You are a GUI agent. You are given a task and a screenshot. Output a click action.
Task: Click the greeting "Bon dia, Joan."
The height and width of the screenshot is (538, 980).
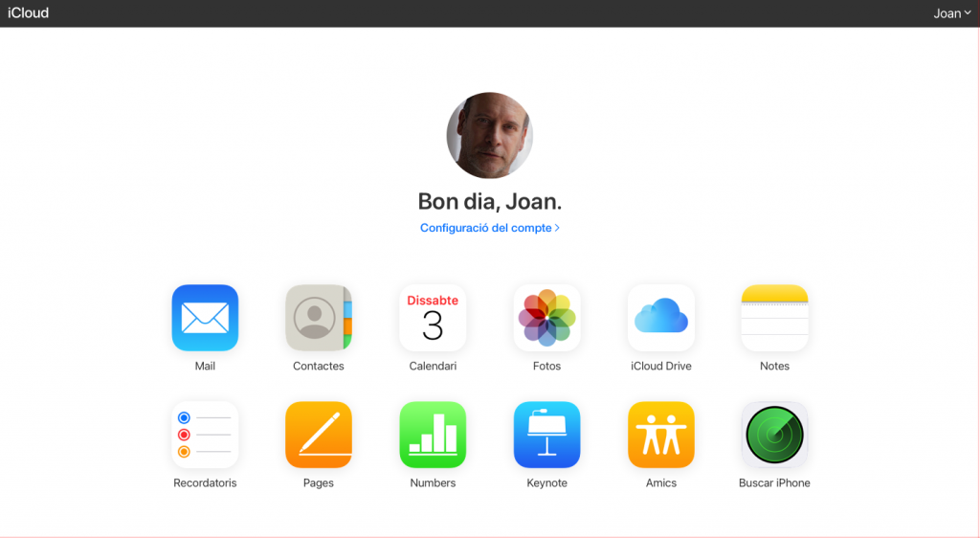tap(489, 201)
